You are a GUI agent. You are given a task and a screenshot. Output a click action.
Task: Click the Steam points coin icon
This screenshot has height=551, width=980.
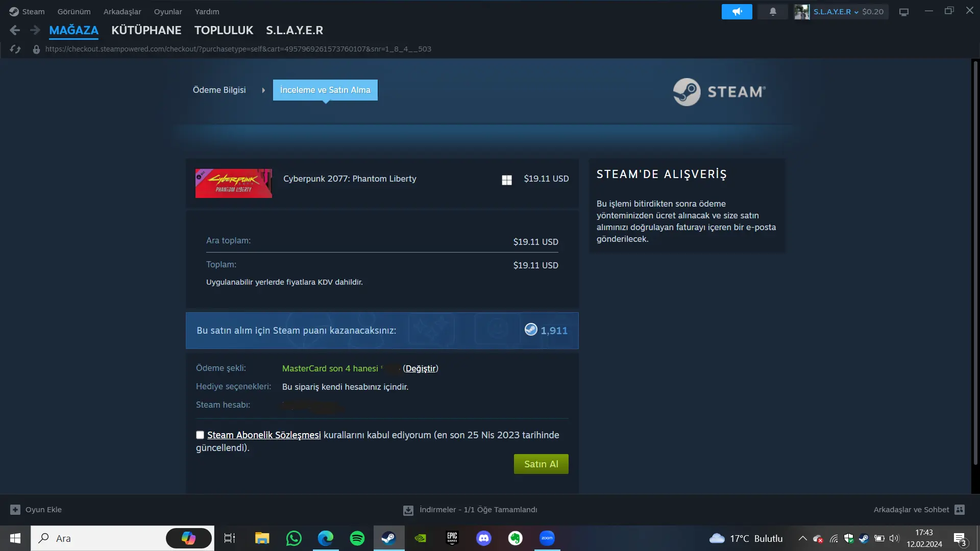pyautogui.click(x=531, y=330)
